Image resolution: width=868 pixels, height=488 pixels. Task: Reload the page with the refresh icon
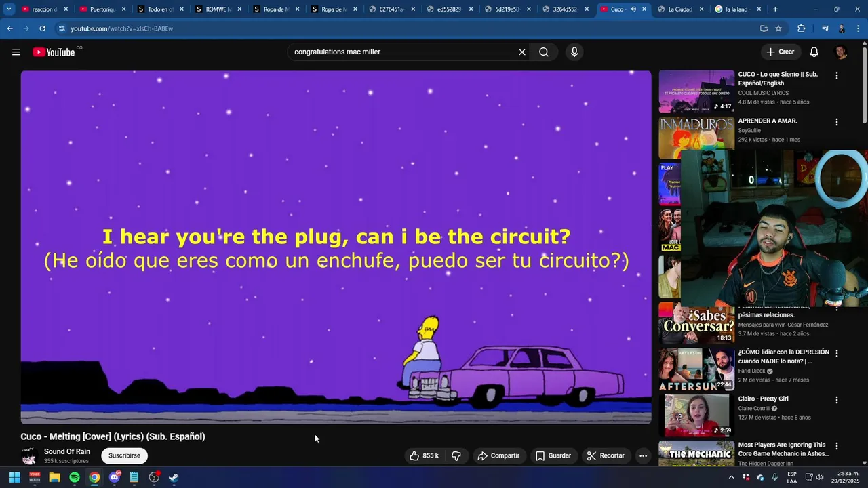(42, 28)
